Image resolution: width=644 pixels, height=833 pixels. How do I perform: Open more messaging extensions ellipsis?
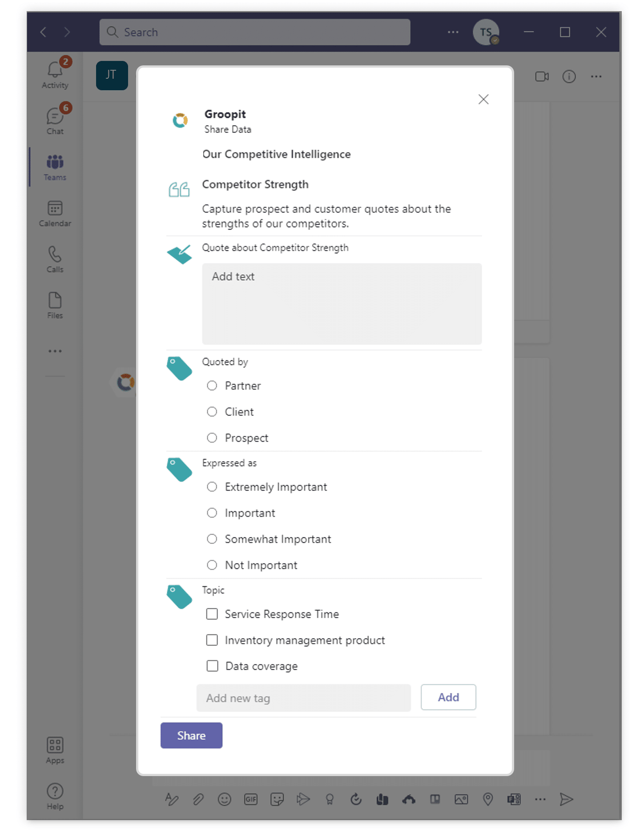[x=540, y=800]
